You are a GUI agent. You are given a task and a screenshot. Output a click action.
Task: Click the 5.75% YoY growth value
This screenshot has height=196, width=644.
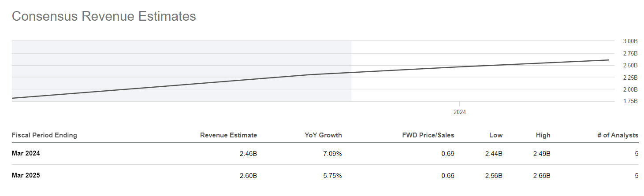tap(332, 175)
